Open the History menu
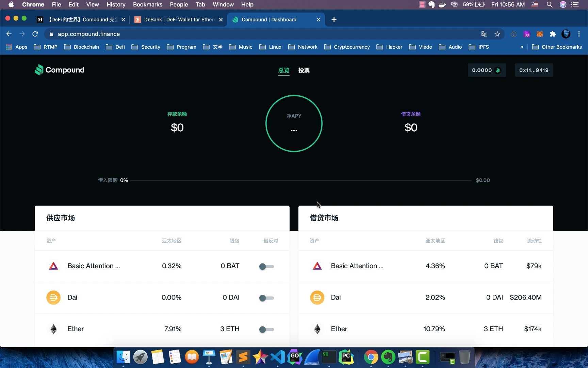Viewport: 588px width, 368px height. 116,4
